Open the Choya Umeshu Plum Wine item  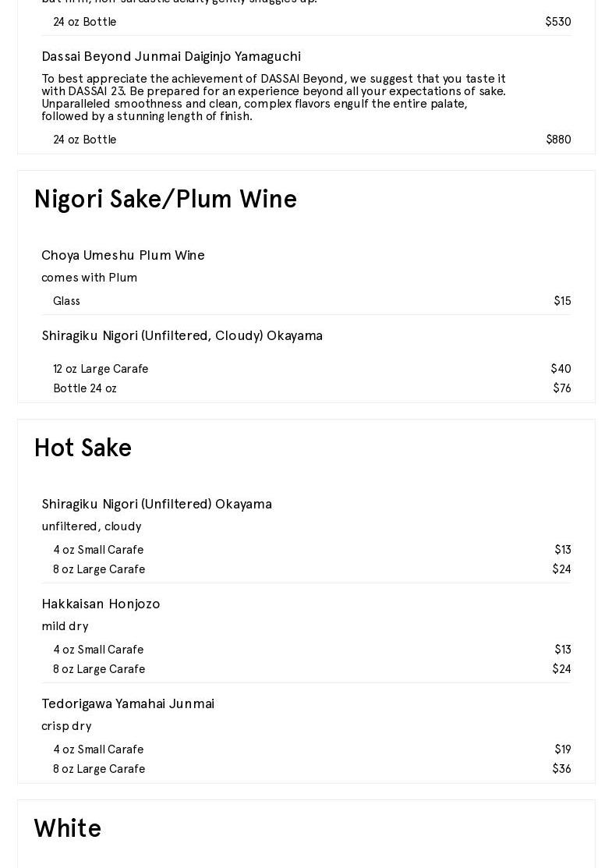point(123,255)
